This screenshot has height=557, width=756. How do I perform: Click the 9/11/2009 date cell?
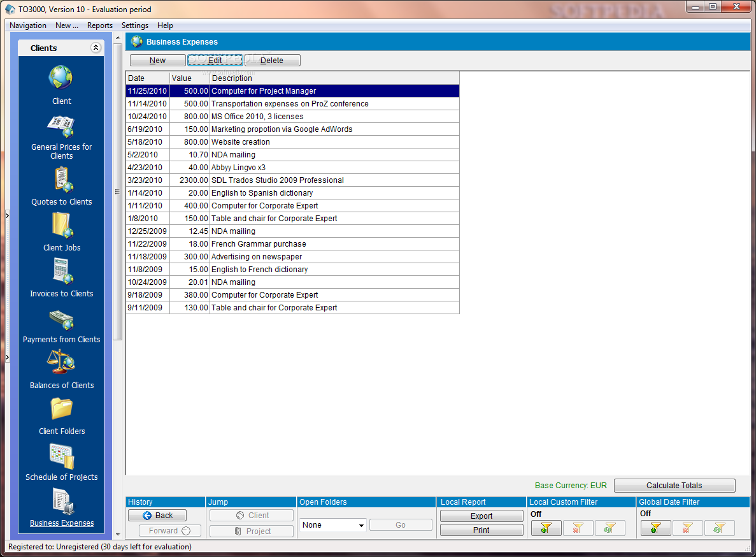(148, 308)
